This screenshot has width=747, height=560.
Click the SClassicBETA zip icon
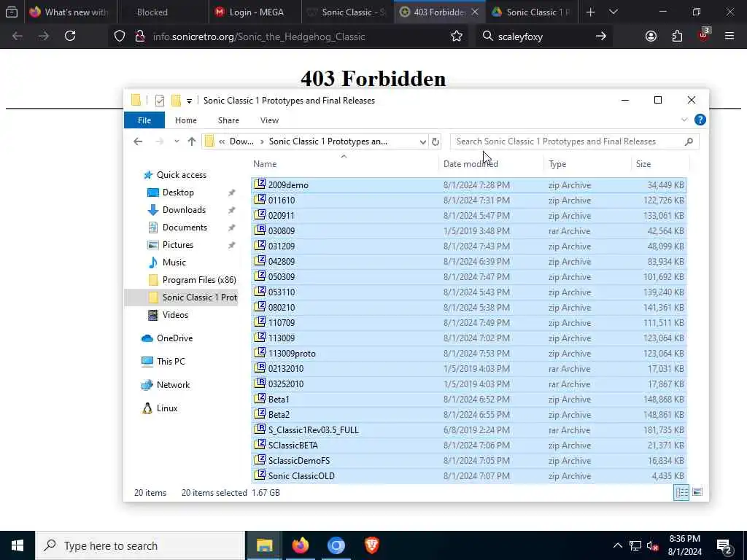[x=260, y=445]
